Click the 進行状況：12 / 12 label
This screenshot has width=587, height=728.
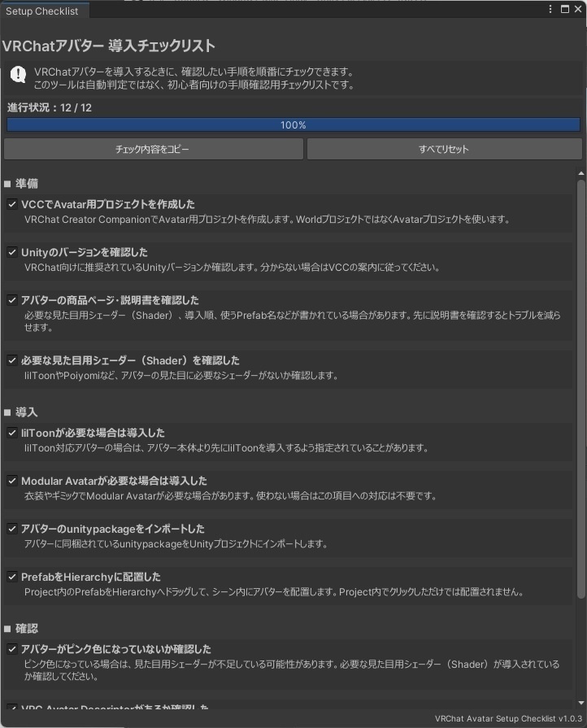point(49,107)
